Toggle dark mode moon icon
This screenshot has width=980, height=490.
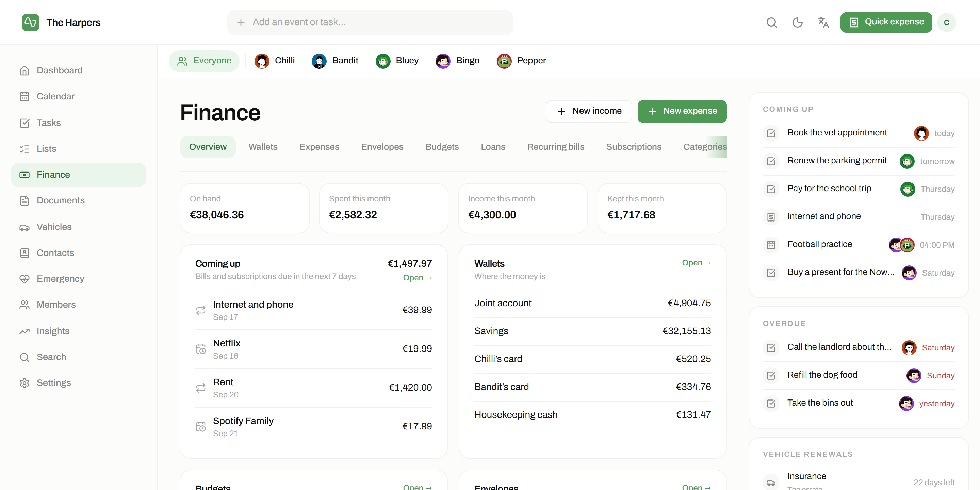click(x=797, y=22)
